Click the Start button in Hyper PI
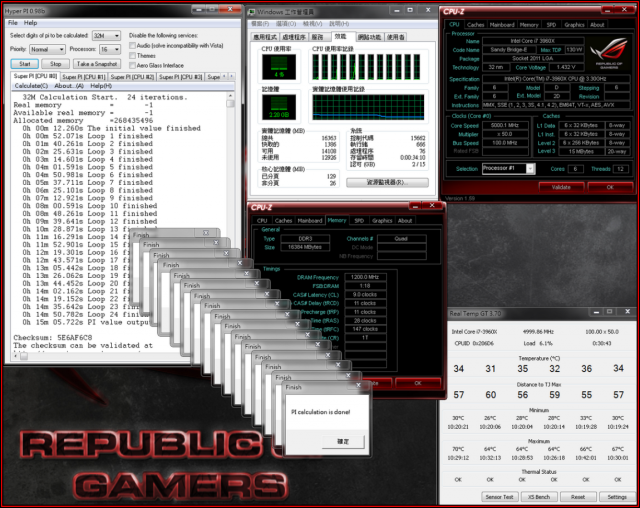640x508 pixels. click(x=24, y=64)
